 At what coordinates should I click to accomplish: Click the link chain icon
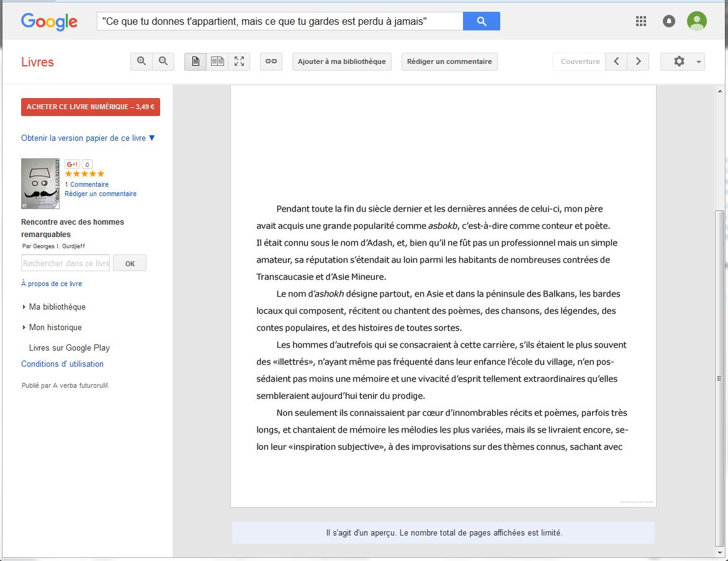coord(271,61)
